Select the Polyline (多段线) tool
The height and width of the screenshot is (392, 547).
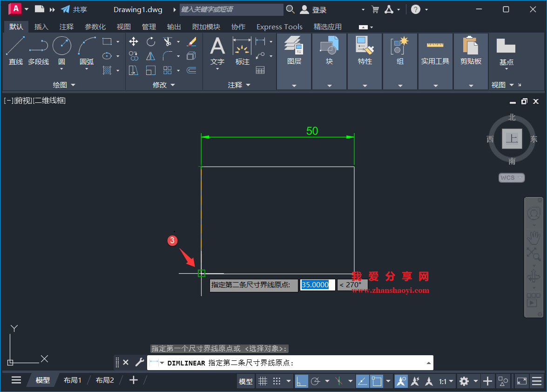point(38,48)
